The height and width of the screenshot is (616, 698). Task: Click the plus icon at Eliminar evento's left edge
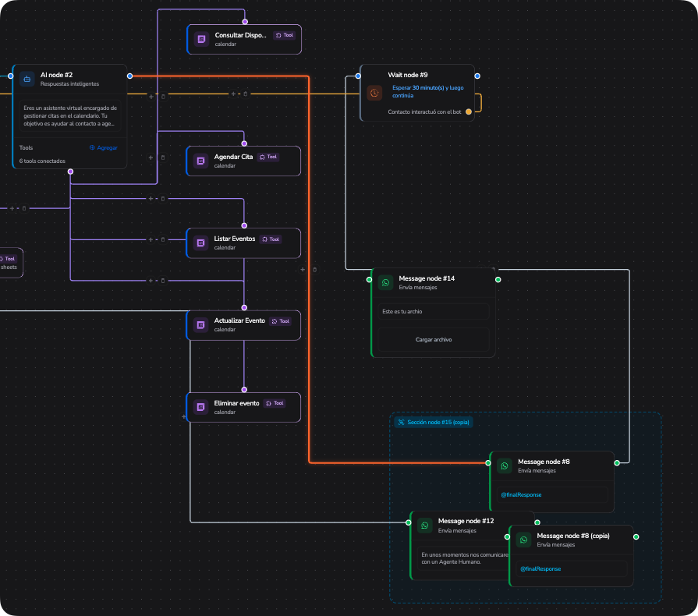coord(183,417)
